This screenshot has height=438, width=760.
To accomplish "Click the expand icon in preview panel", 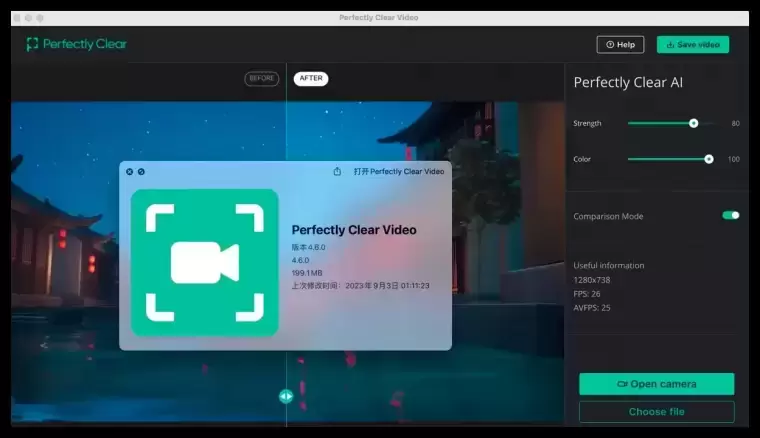I will click(141, 172).
